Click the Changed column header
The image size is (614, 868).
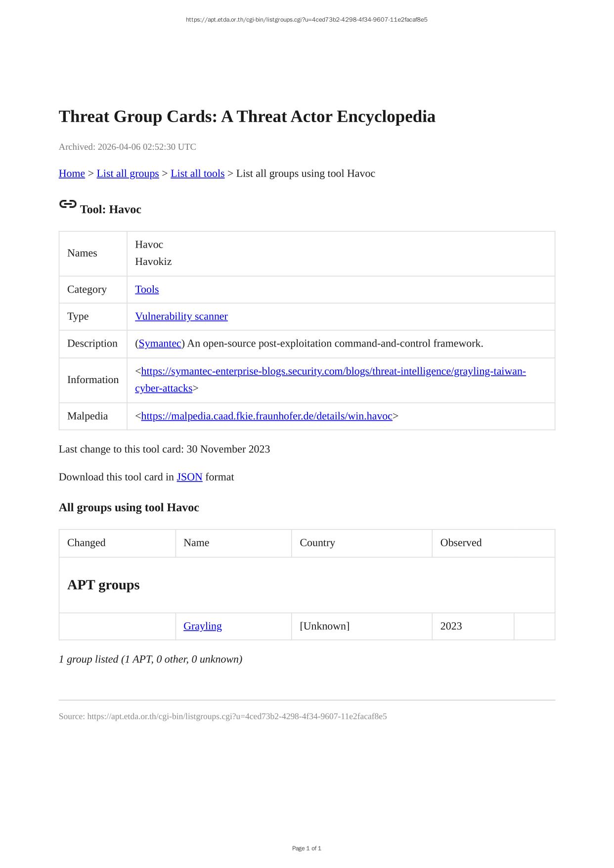(87, 543)
